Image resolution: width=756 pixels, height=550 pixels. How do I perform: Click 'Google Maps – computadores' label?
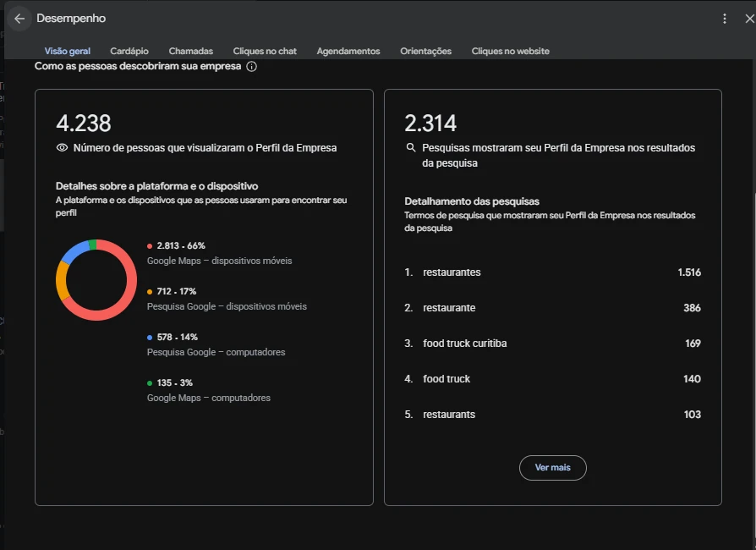click(208, 398)
